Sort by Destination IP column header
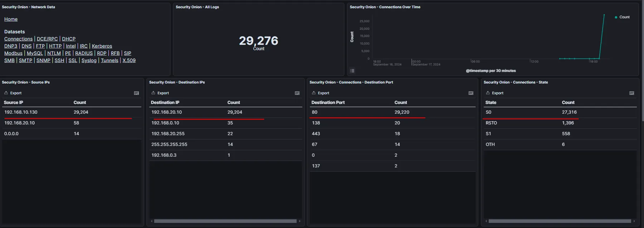 tap(165, 103)
